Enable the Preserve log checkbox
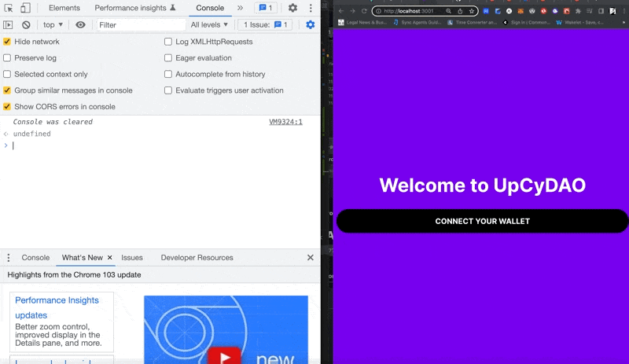 click(x=7, y=58)
